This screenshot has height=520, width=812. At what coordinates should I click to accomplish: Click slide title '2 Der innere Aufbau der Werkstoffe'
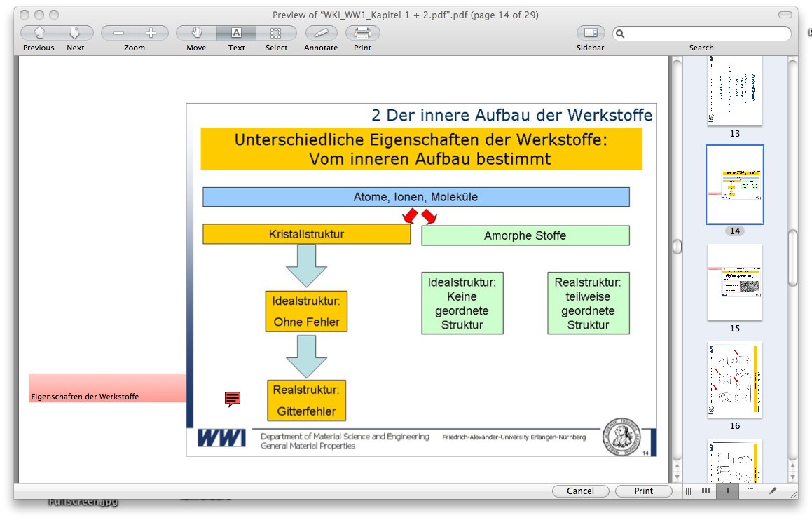(x=511, y=115)
